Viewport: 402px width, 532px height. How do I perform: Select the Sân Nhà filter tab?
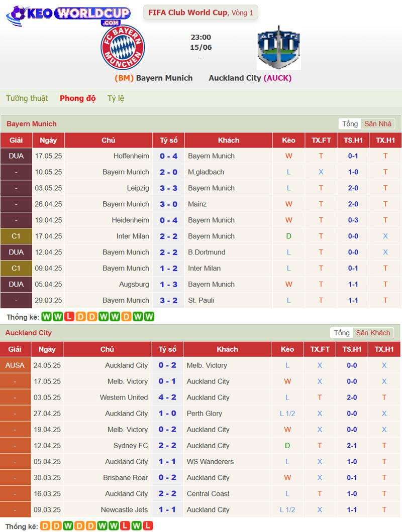coord(378,124)
